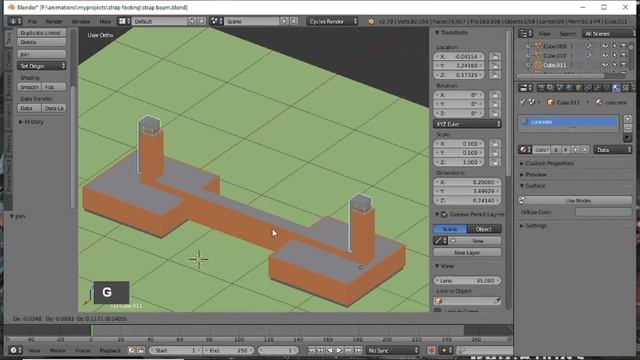
Task: Click the Duplicate Linked button
Action: coord(42,33)
